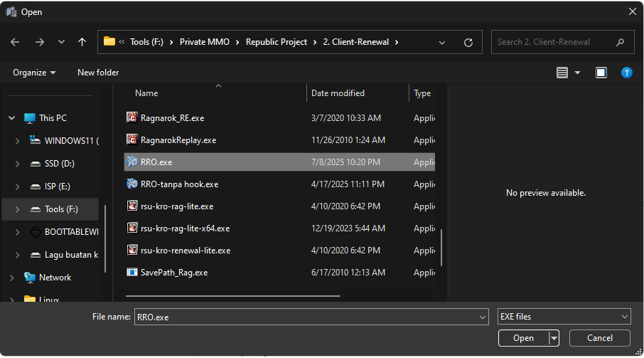Go back to the previous folder
The image size is (644, 358).
point(15,42)
